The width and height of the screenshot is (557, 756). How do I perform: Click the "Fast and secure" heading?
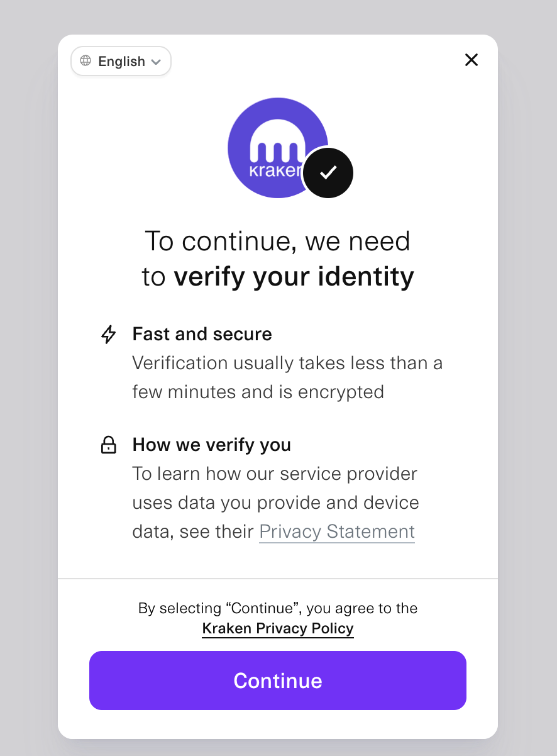point(202,334)
